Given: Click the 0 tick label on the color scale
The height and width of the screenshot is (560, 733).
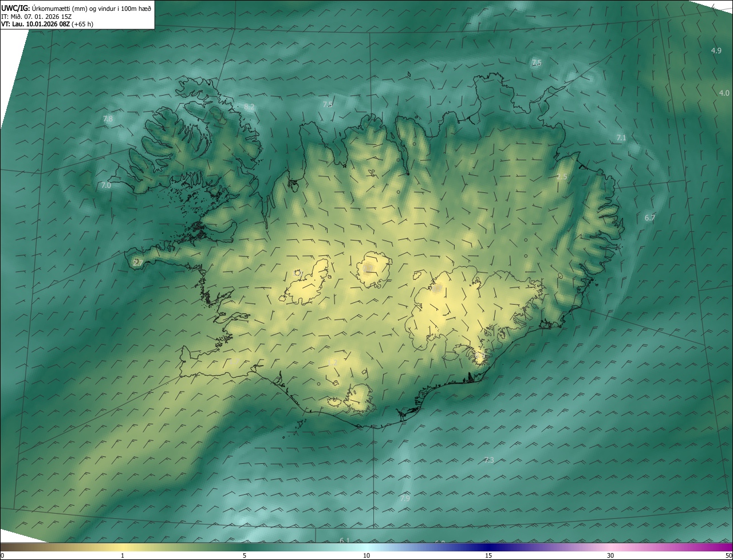Looking at the screenshot, I should tap(2, 555).
